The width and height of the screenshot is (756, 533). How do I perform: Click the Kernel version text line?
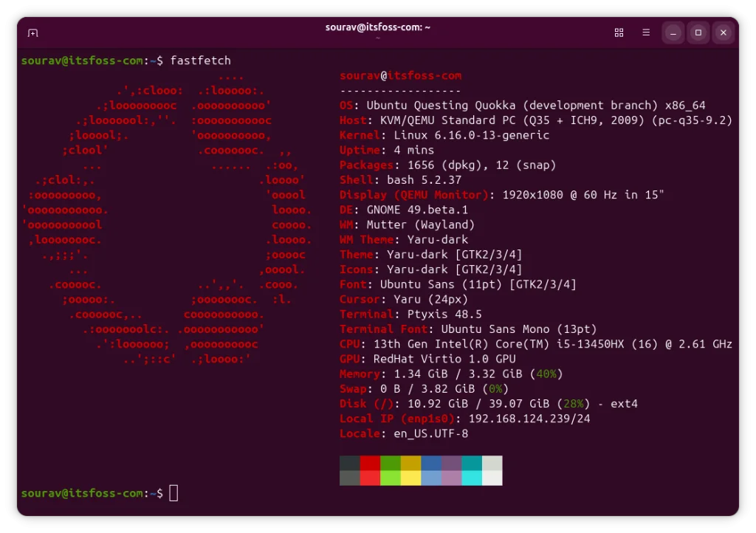(443, 135)
